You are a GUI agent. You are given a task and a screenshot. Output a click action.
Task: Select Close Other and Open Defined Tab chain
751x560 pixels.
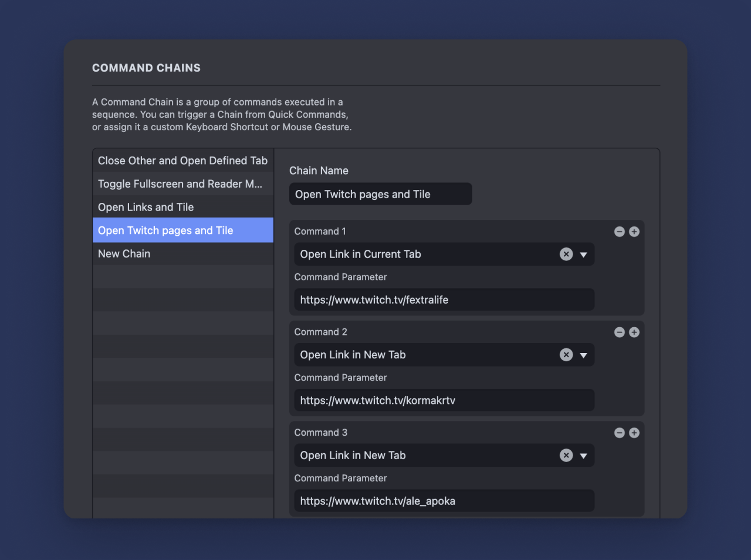click(183, 161)
